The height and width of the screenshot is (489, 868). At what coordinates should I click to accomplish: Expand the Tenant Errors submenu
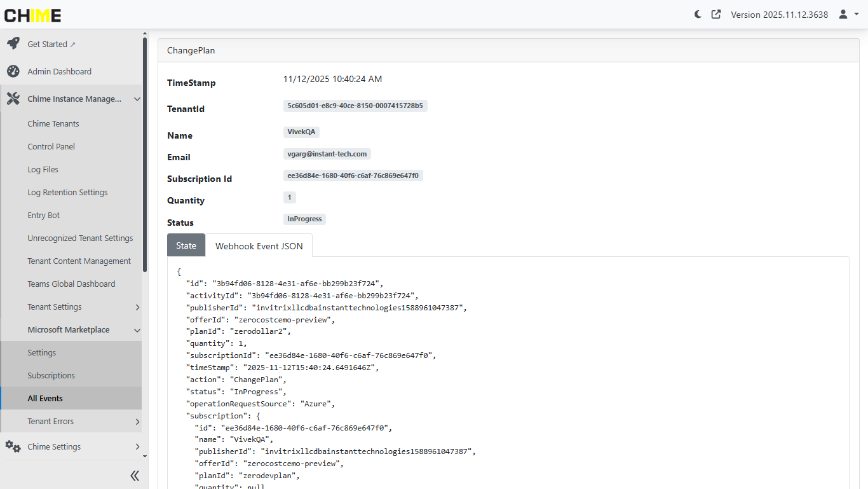(x=137, y=422)
